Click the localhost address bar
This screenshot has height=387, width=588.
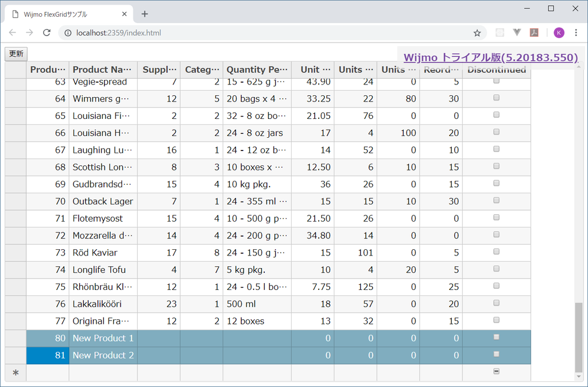[274, 33]
